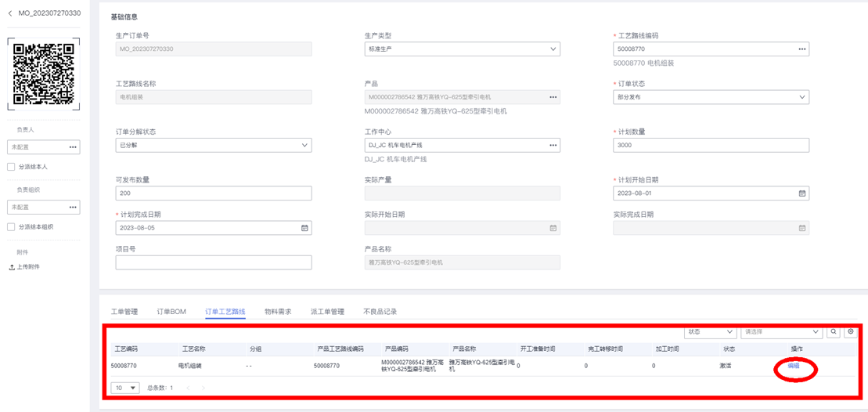Click the 产品工艺路线编码 column header
The image size is (868, 412).
tap(340, 349)
